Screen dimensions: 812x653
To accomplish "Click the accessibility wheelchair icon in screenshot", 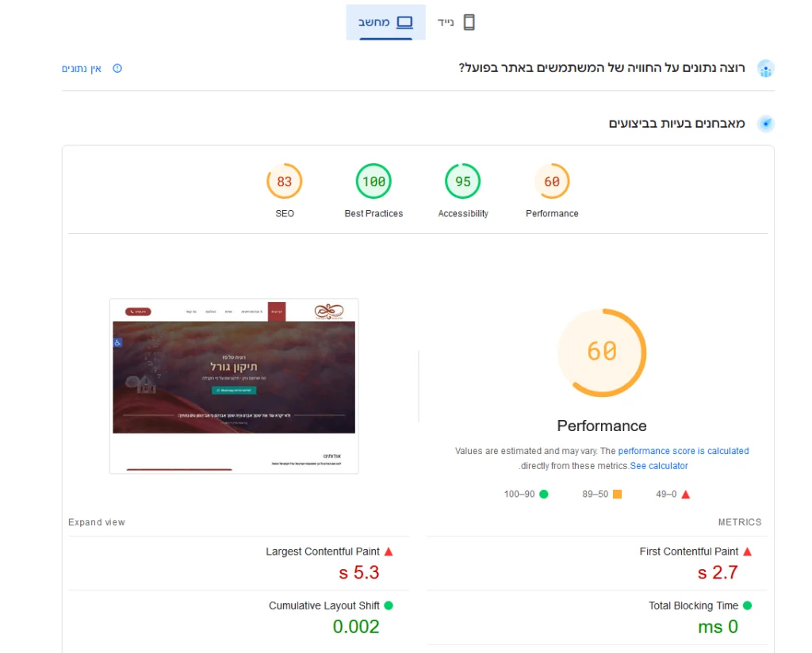I will [x=117, y=342].
